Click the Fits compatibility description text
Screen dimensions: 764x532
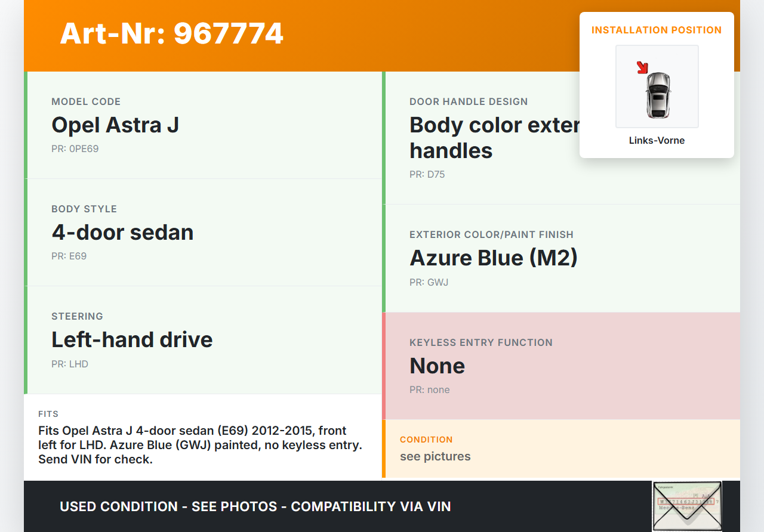pyautogui.click(x=201, y=445)
